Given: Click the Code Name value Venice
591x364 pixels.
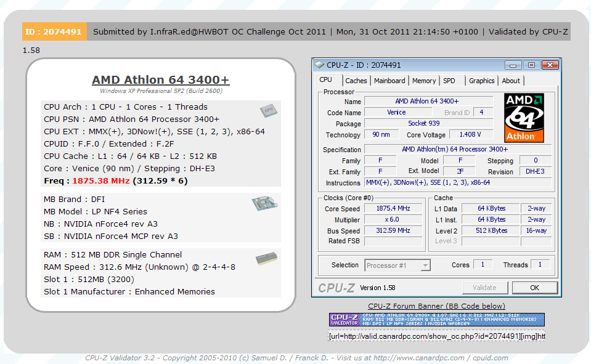Looking at the screenshot, I should [x=398, y=112].
